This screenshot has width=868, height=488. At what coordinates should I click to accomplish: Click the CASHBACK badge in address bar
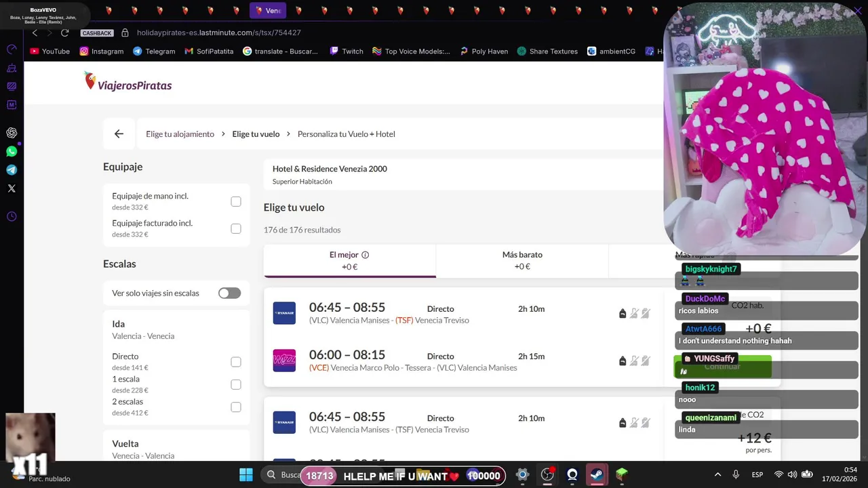tap(97, 33)
